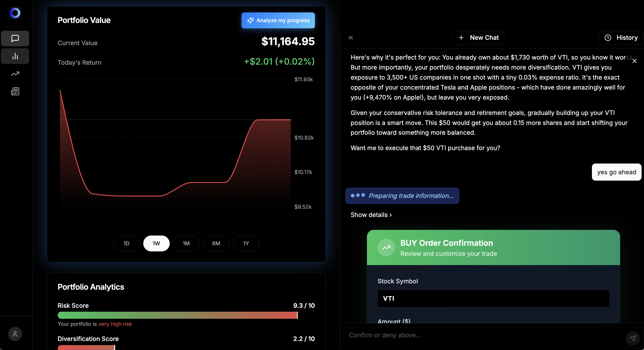The height and width of the screenshot is (350, 644).
Task: Switch to the 1M timeframe tab
Action: point(186,243)
